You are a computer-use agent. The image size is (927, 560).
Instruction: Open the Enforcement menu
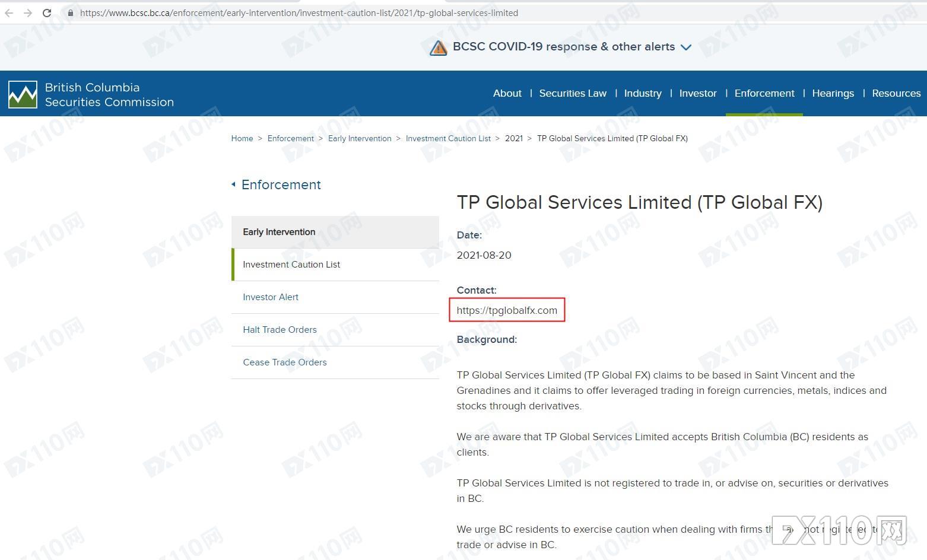(764, 93)
